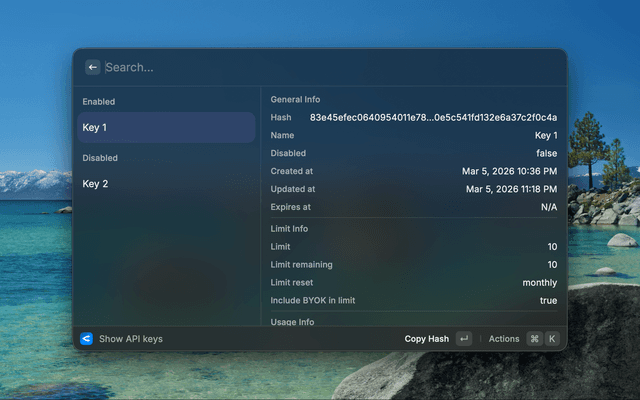This screenshot has height=400, width=640.
Task: Click the Usage Info section header
Action: point(292,322)
